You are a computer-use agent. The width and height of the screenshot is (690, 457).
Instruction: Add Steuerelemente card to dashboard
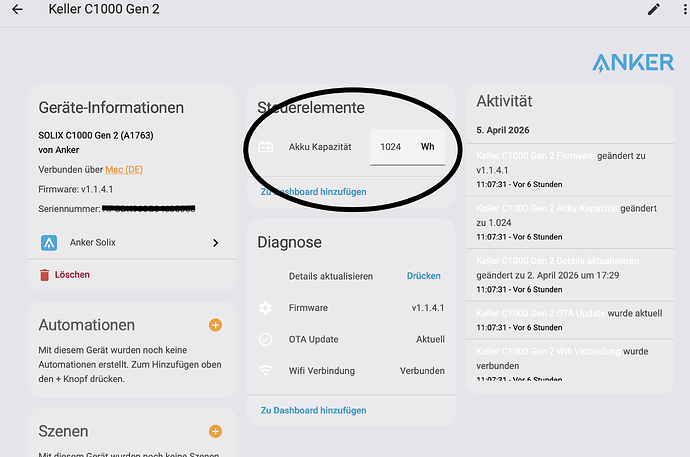click(313, 192)
